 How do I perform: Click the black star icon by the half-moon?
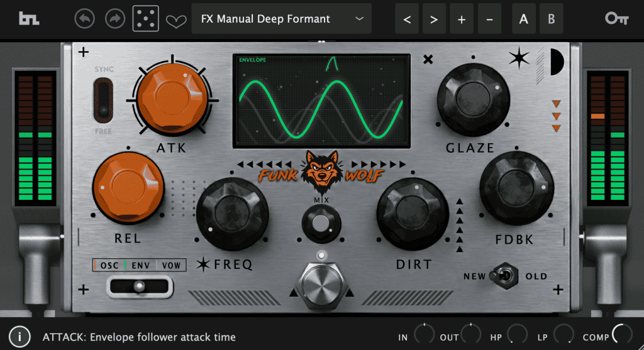519,58
